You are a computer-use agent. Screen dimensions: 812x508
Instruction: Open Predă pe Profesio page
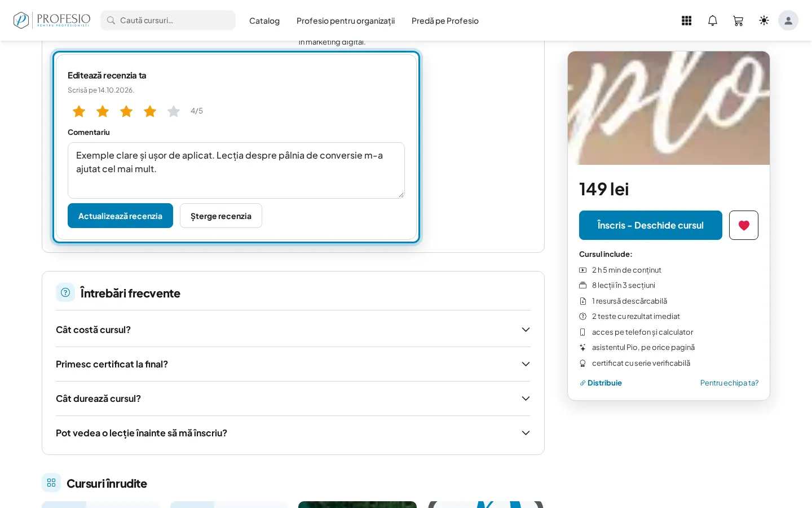(x=445, y=21)
